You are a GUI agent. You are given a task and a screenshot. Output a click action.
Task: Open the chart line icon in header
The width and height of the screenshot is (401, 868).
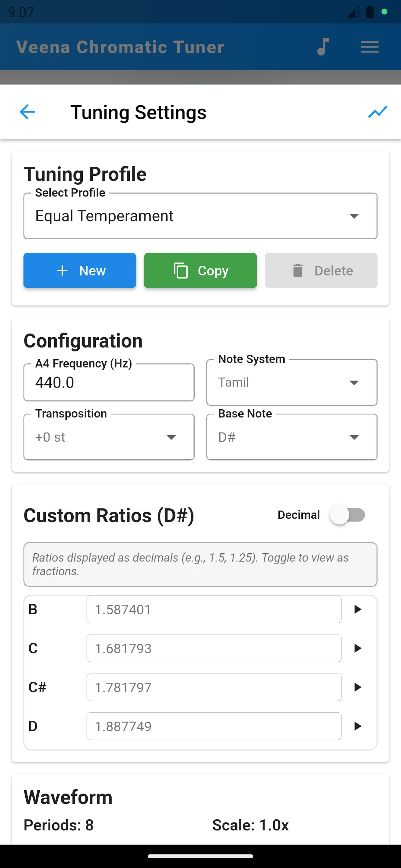[x=377, y=112]
